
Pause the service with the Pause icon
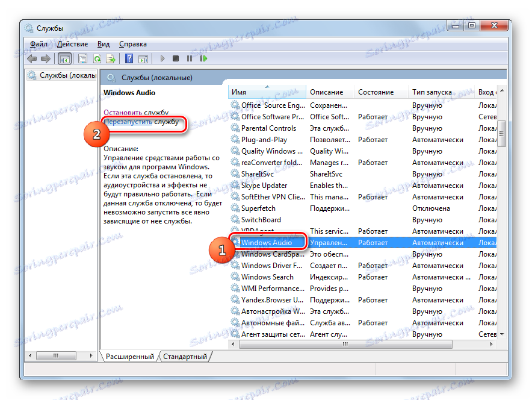[190, 59]
